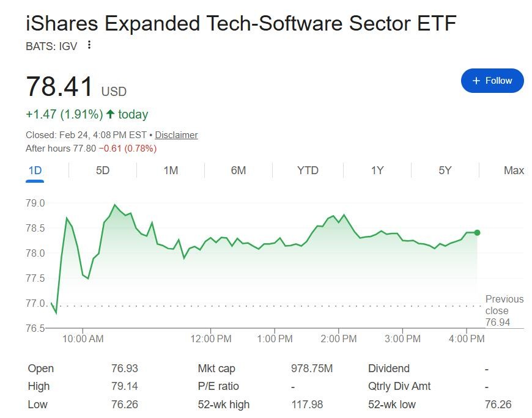This screenshot has width=532, height=418.
Task: Switch to the 1Y chart tab
Action: [377, 170]
